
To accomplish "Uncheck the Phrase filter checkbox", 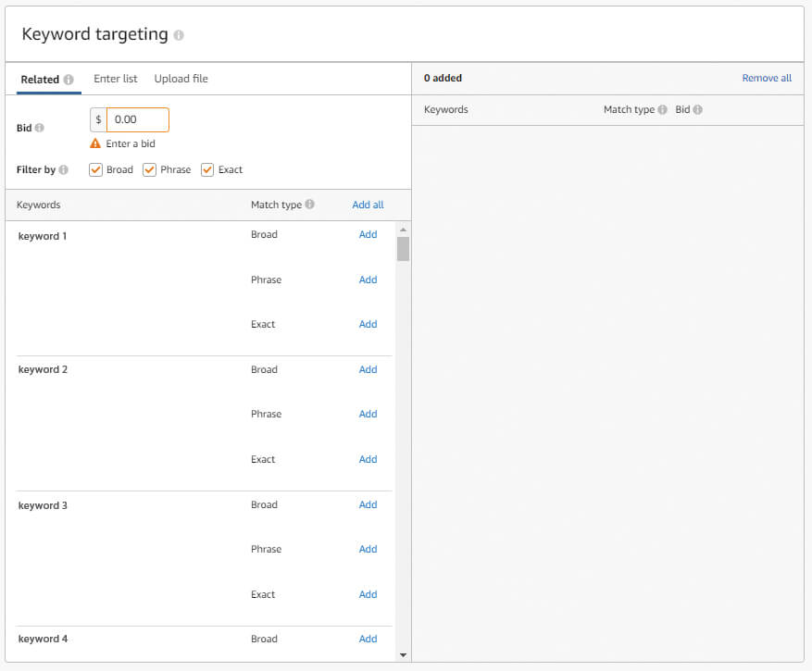I will [x=150, y=169].
